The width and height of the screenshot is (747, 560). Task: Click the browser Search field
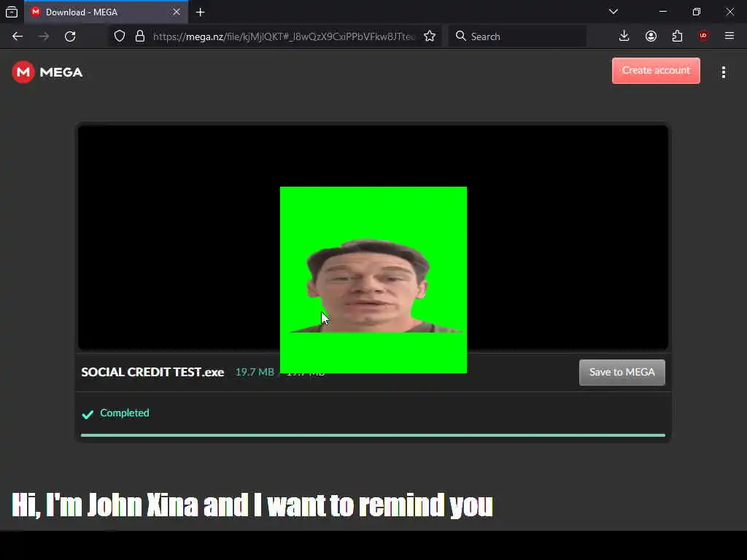(517, 36)
